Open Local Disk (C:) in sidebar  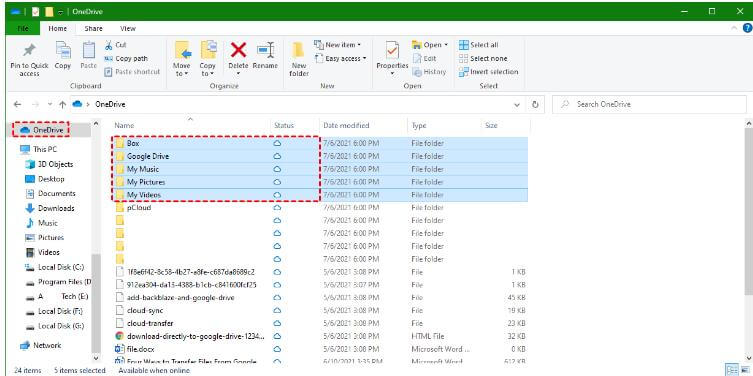(x=54, y=267)
